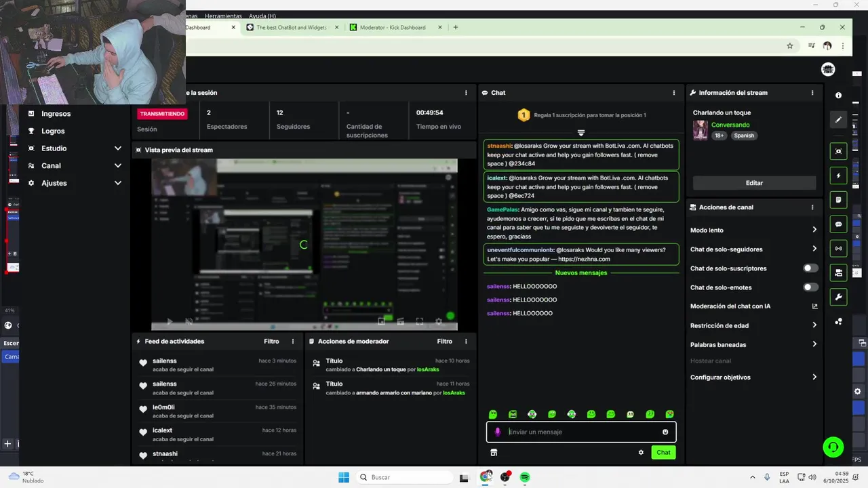Viewport: 868px width, 488px height.
Task: Open the info icon in right sidebar
Action: coord(838,96)
